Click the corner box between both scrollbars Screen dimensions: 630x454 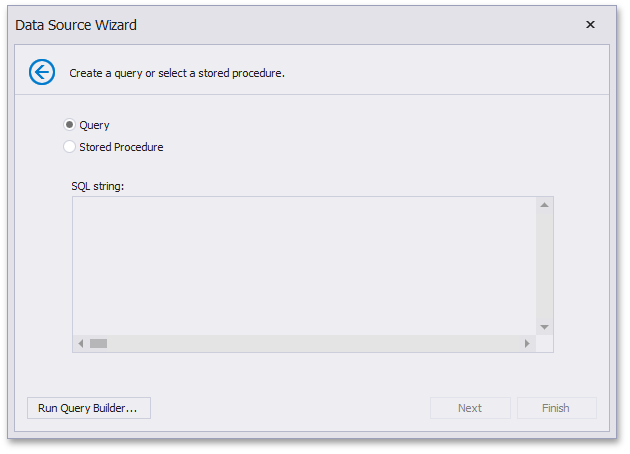point(545,344)
